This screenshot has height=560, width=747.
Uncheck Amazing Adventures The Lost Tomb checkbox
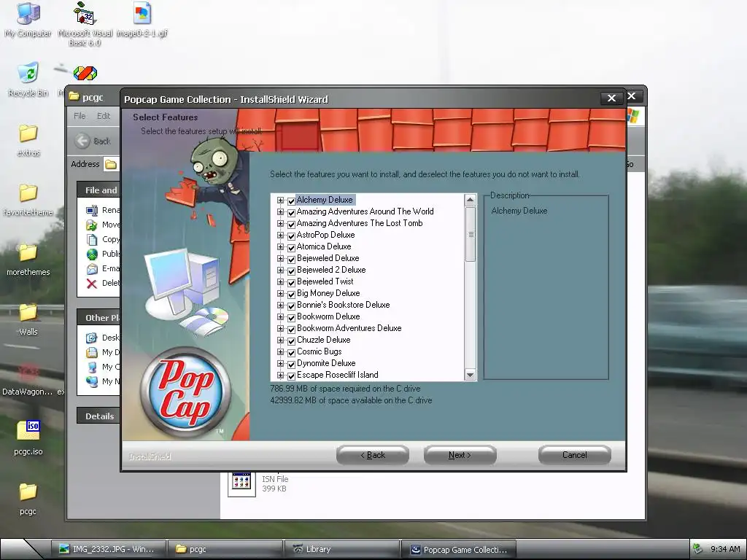pyautogui.click(x=291, y=224)
